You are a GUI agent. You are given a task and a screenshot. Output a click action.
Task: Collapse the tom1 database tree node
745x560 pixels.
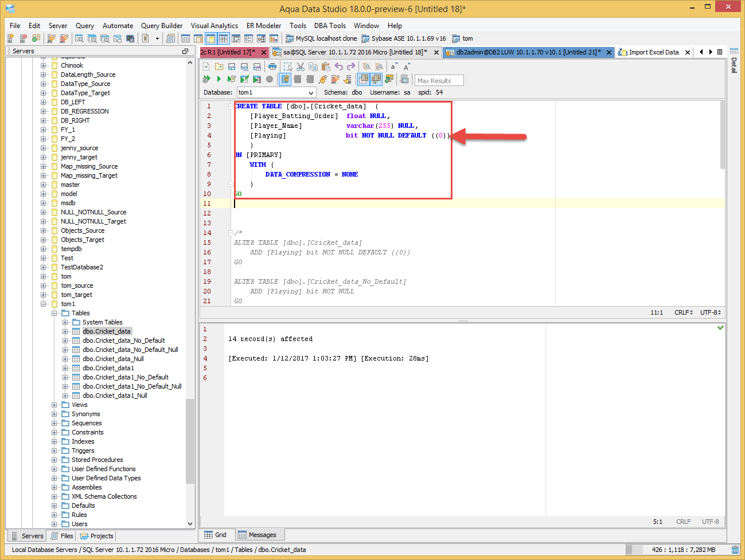[44, 304]
